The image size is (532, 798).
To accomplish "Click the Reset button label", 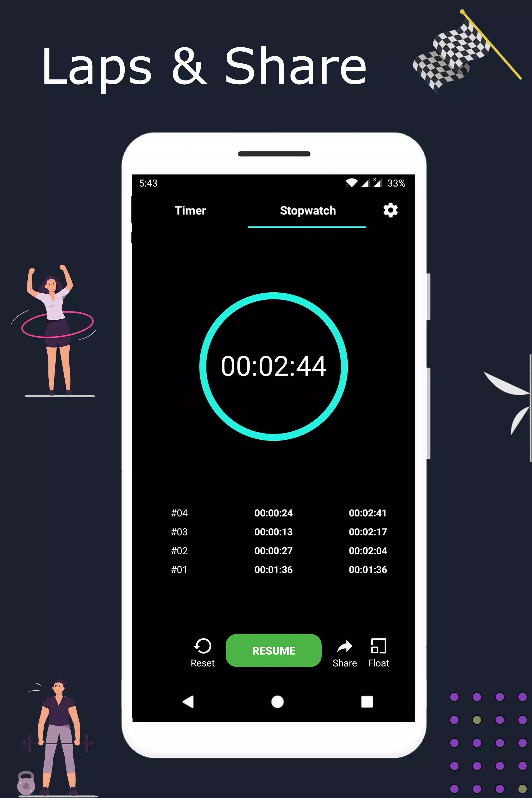I will pos(203,663).
